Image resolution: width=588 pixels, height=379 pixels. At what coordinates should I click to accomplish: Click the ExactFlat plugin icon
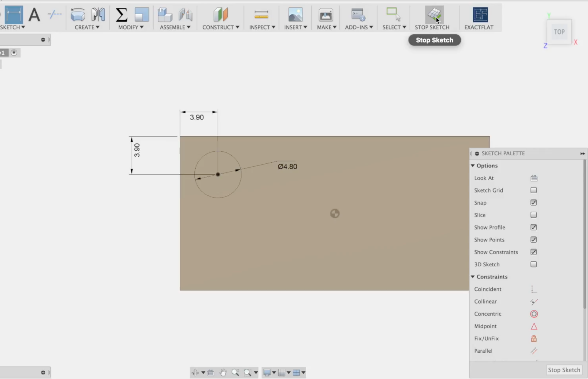(481, 15)
